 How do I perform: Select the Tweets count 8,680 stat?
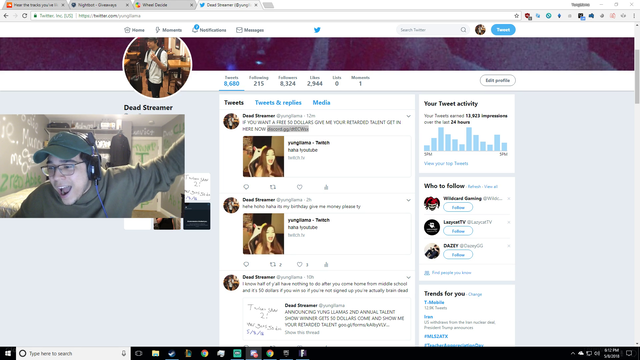231,81
